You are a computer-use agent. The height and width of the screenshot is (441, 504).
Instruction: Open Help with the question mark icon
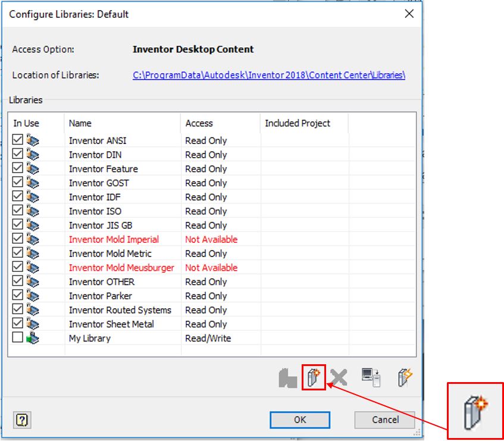23,420
